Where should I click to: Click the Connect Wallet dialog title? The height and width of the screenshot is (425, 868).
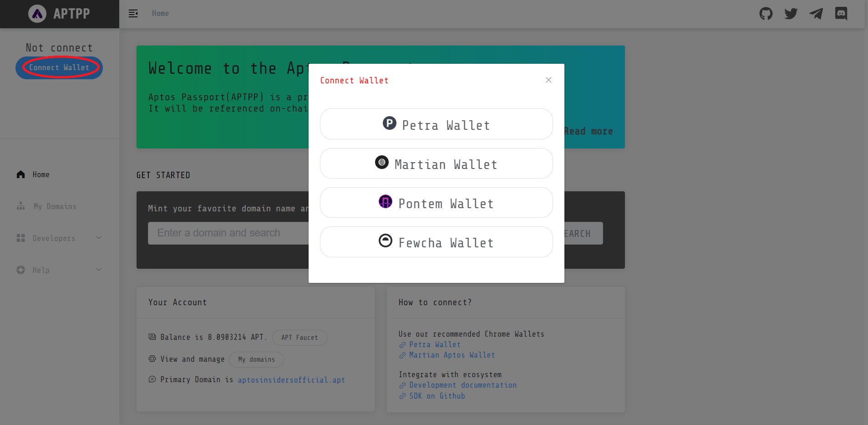click(x=354, y=81)
